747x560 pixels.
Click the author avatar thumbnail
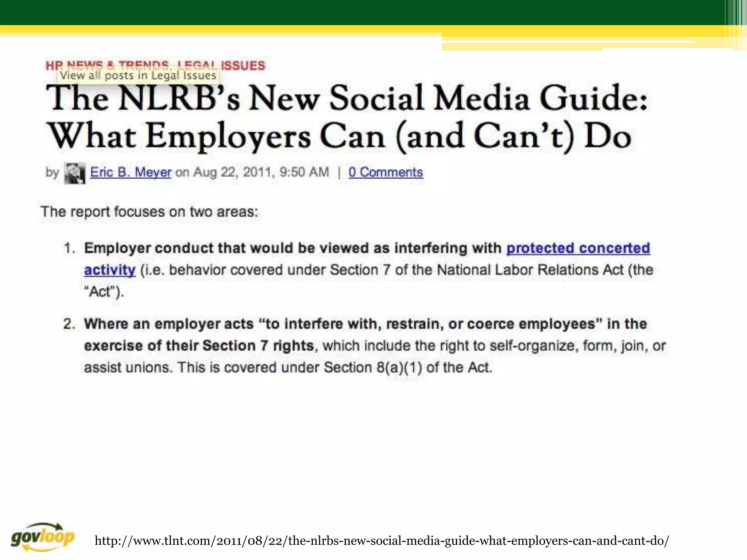pyautogui.click(x=75, y=173)
